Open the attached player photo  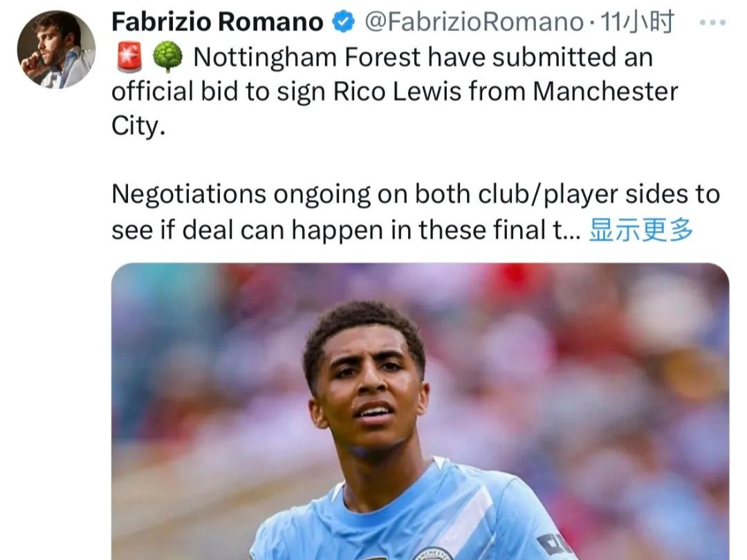coord(420,411)
